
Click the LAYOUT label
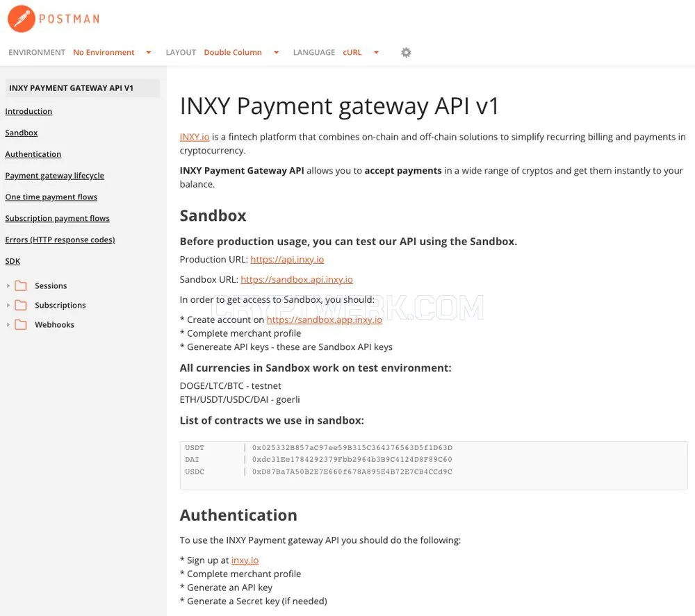[181, 52]
